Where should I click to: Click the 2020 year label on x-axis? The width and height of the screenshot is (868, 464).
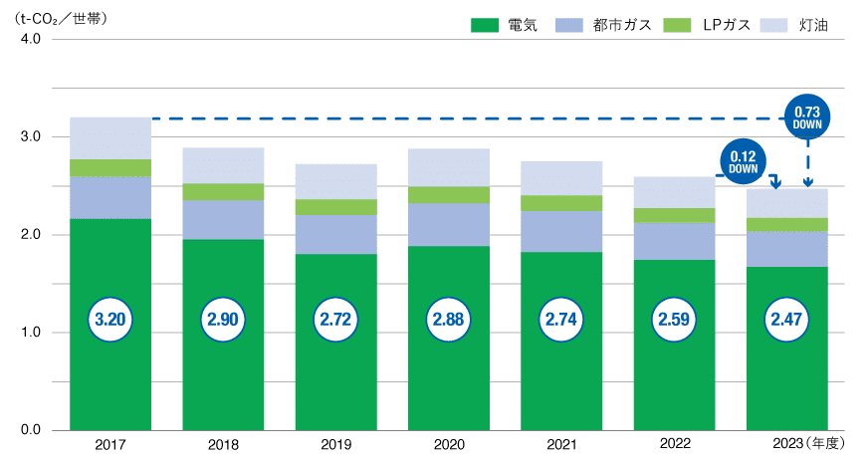pyautogui.click(x=448, y=445)
